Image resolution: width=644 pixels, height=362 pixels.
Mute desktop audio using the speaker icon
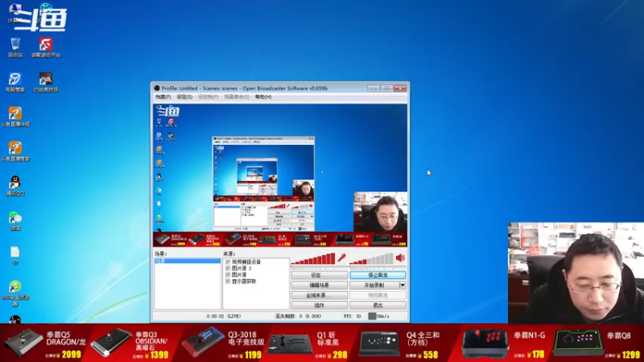click(400, 258)
